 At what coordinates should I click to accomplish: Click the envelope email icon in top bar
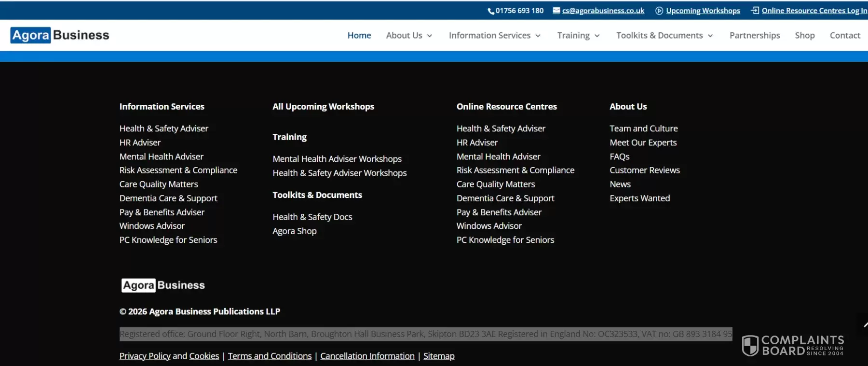556,11
